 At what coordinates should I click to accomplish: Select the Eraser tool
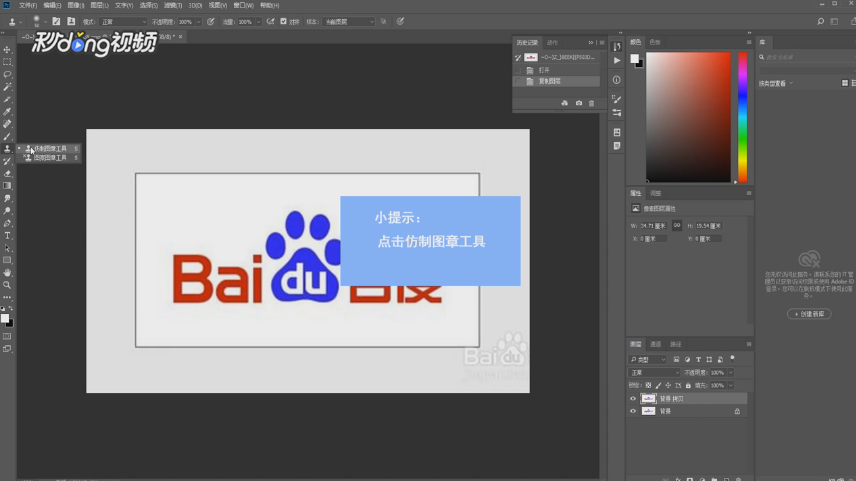click(7, 174)
